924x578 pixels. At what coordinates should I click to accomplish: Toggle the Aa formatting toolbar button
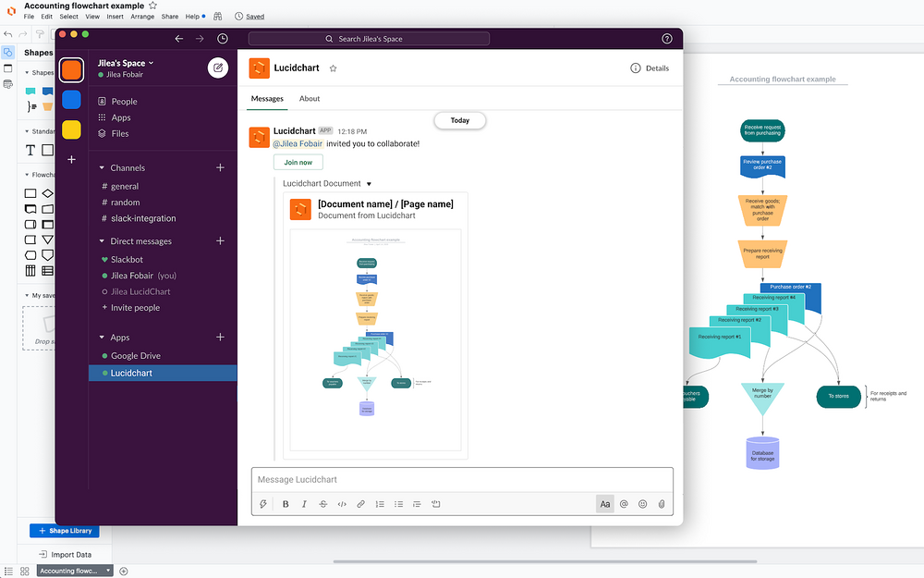604,504
